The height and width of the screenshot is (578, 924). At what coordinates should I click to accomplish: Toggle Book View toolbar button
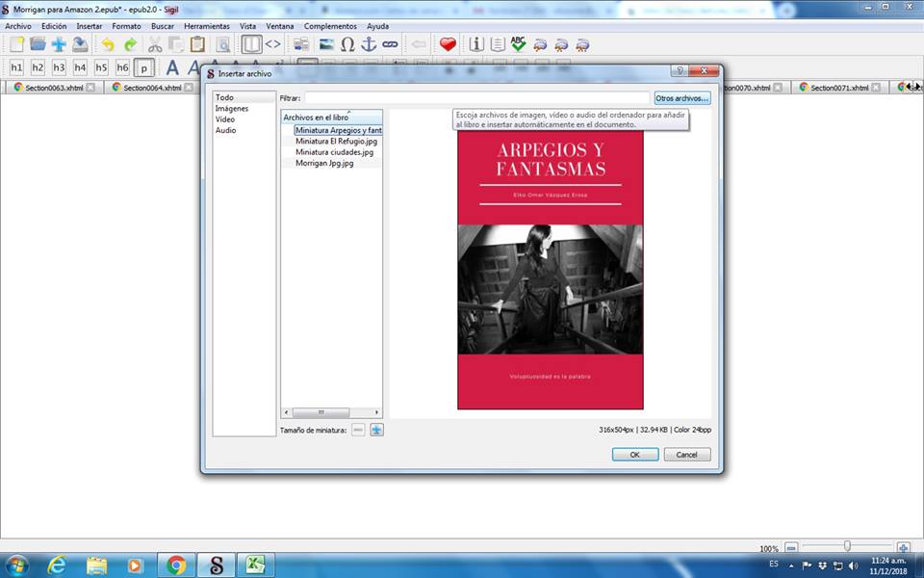tap(251, 44)
